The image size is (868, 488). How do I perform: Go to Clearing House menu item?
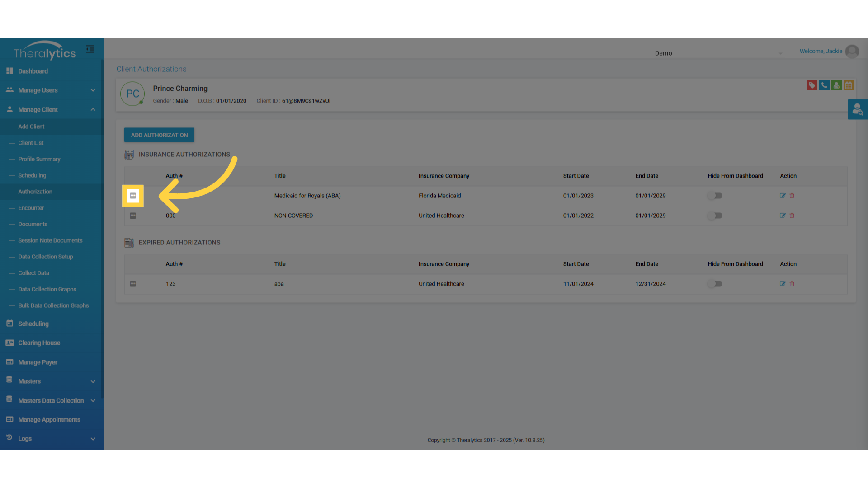pos(39,343)
